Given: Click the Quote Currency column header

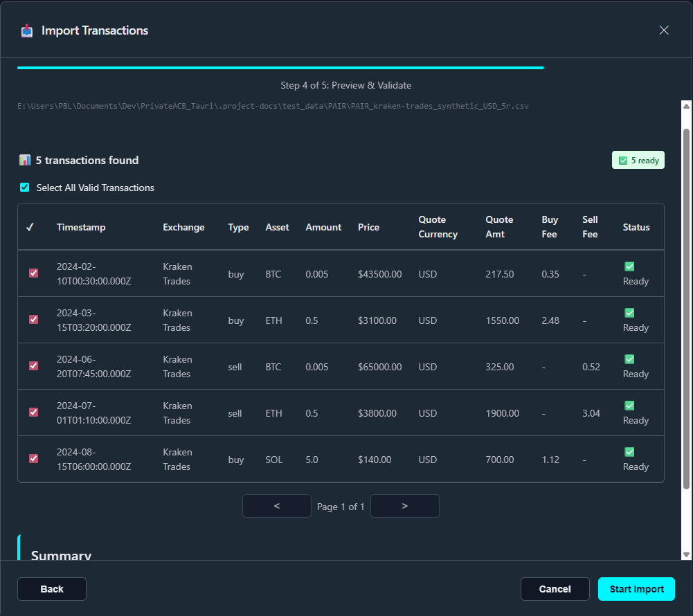Looking at the screenshot, I should 438,227.
